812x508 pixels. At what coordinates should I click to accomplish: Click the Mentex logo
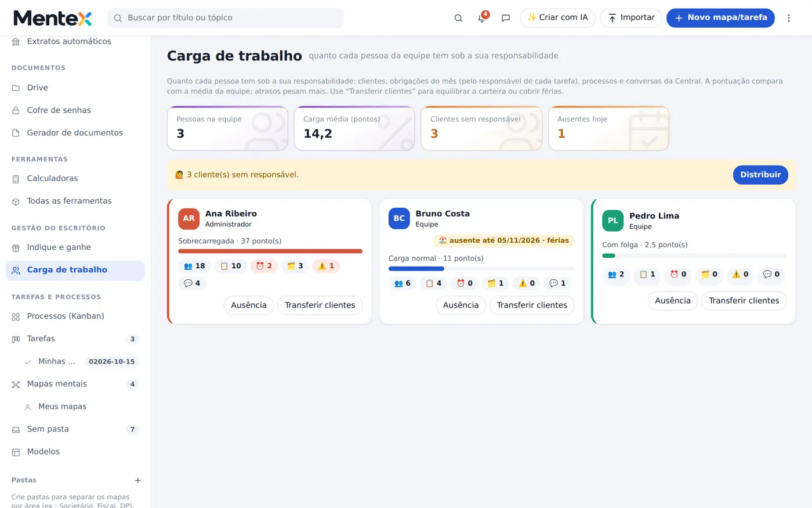click(x=53, y=18)
